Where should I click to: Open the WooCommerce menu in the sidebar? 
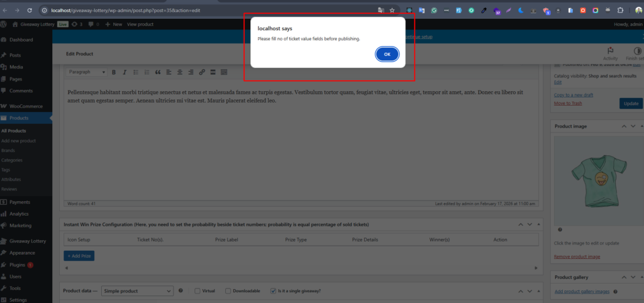26,106
